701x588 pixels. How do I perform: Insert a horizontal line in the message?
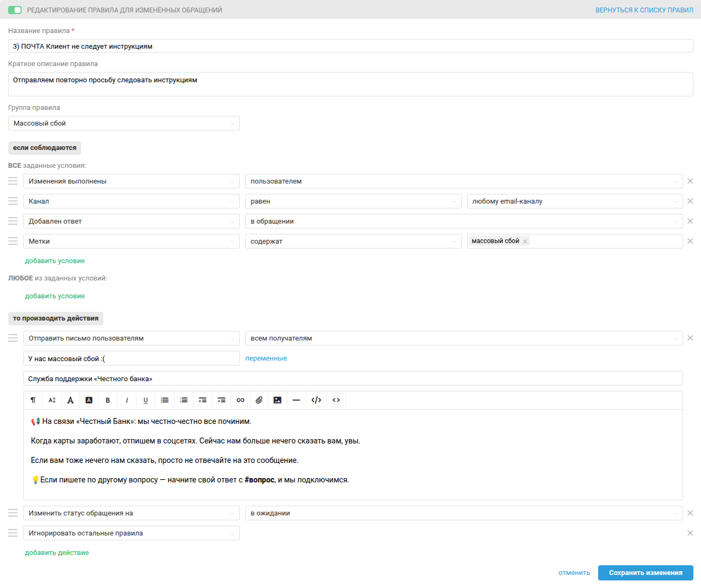point(296,400)
